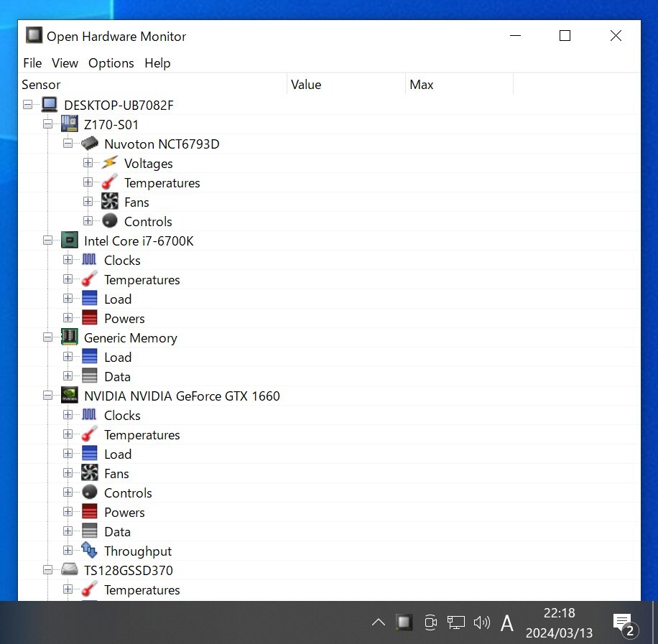Screen dimensions: 658x644
Task: Expand Data under Generic Memory
Action: 68,376
